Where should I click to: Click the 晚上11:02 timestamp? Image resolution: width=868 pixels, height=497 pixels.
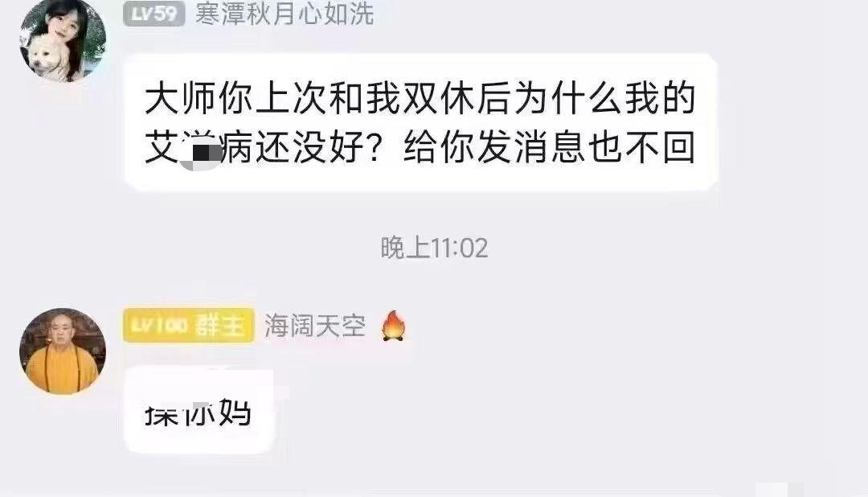(434, 248)
